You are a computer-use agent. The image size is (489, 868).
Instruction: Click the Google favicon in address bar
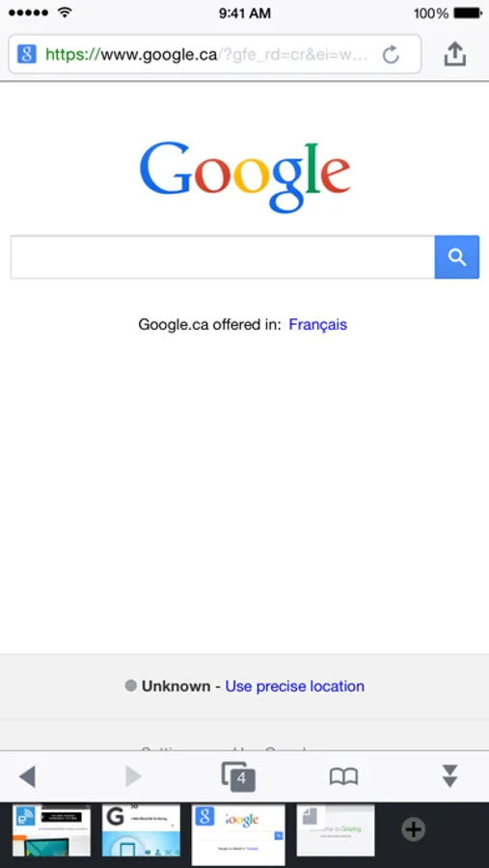(x=27, y=54)
